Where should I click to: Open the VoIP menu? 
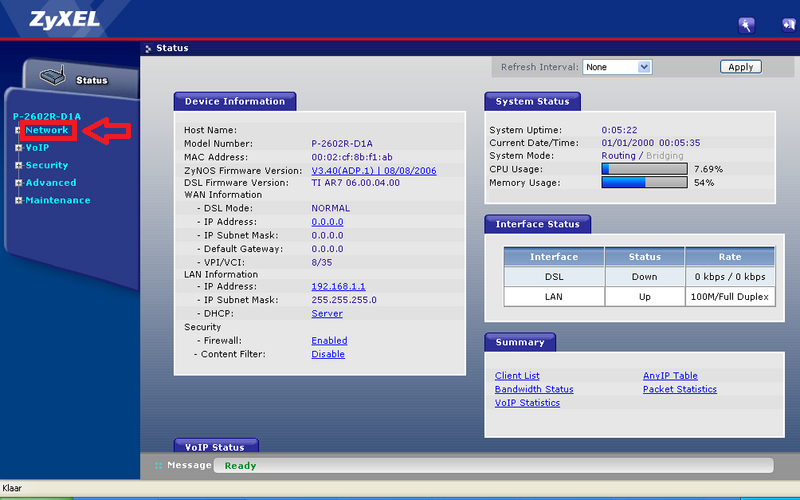coord(37,147)
